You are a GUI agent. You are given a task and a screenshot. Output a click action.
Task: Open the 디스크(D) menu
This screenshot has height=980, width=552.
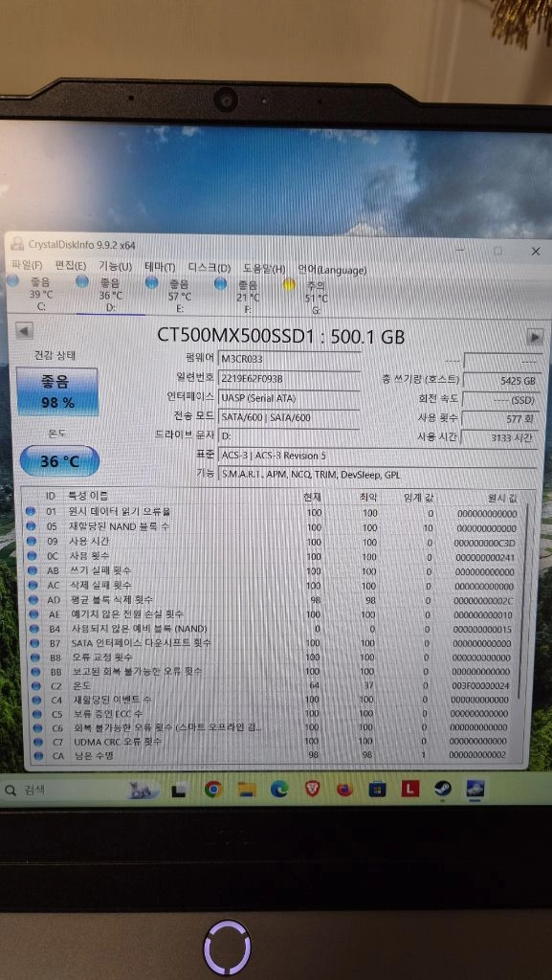[x=210, y=268]
